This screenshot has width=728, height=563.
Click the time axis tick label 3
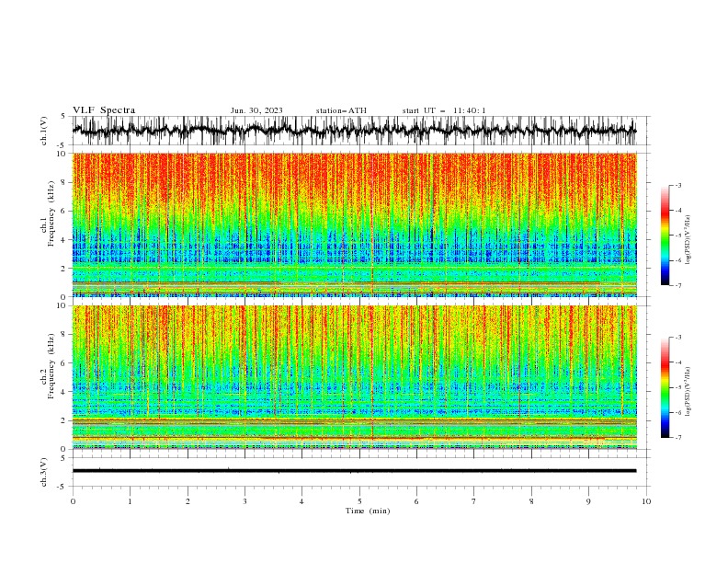pyautogui.click(x=245, y=501)
